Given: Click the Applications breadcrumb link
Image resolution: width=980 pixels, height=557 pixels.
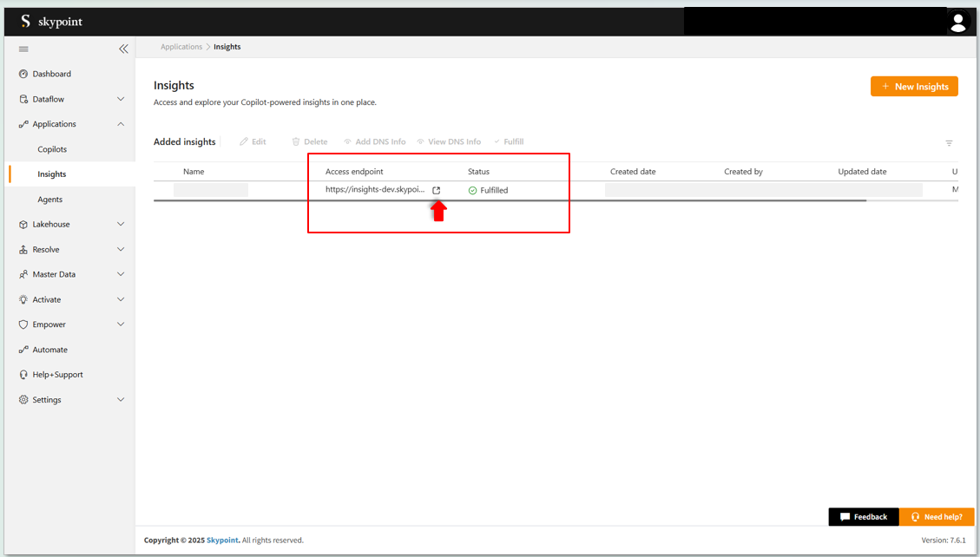Looking at the screenshot, I should tap(181, 47).
